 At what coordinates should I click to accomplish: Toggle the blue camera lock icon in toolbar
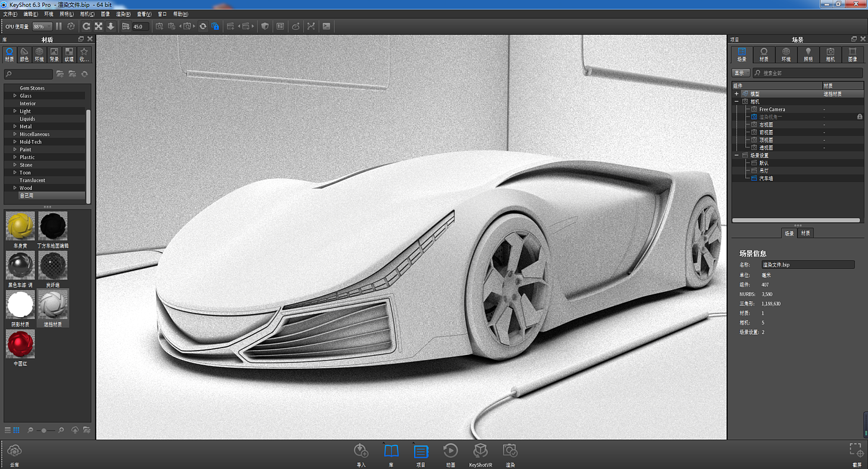click(x=215, y=27)
